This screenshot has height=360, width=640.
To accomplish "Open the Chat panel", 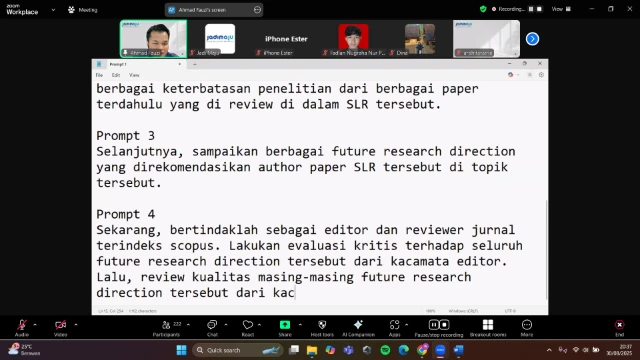I will pyautogui.click(x=212, y=328).
